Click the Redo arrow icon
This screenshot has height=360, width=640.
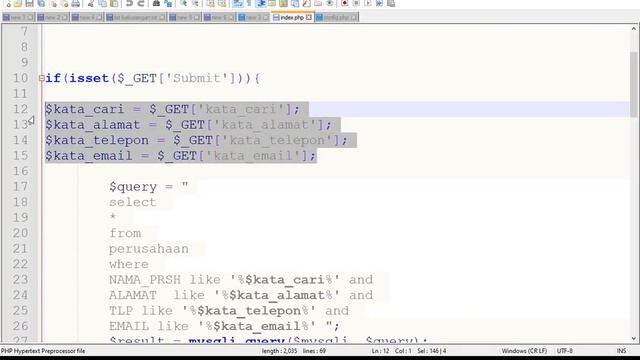[141, 4]
